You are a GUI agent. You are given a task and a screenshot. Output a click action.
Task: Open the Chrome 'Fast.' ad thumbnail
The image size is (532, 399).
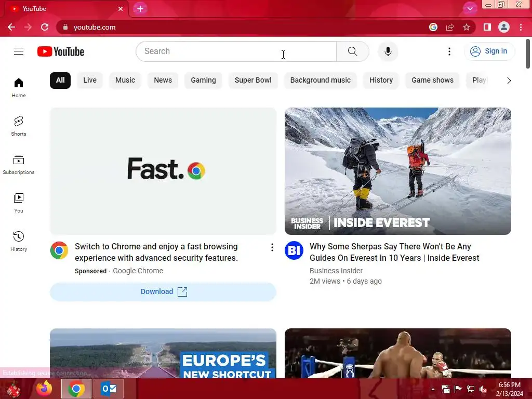point(163,171)
